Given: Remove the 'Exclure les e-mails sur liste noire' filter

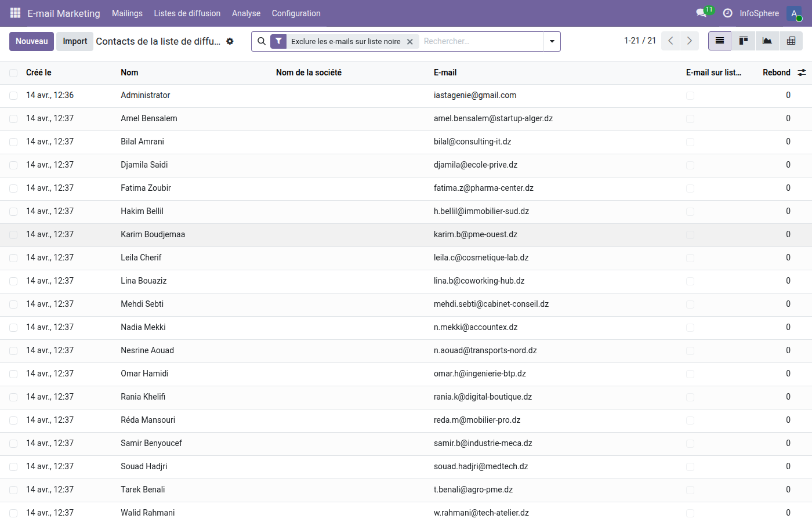Looking at the screenshot, I should click(x=410, y=41).
